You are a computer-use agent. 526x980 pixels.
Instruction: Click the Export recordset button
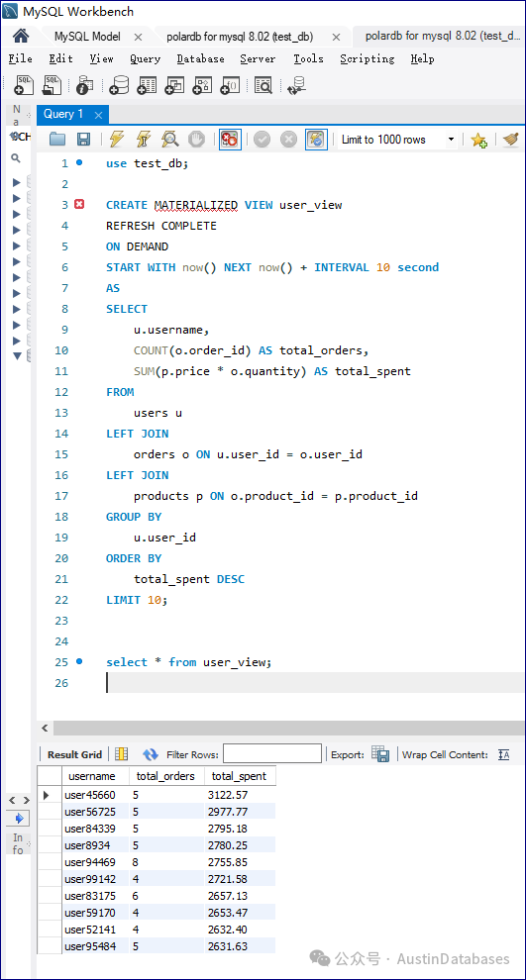pos(380,753)
